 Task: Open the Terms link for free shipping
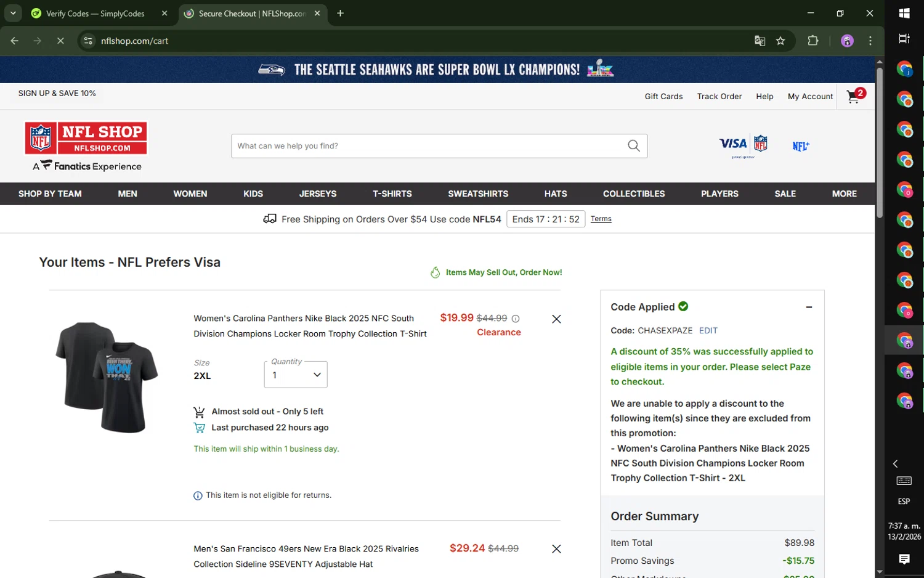coord(601,219)
